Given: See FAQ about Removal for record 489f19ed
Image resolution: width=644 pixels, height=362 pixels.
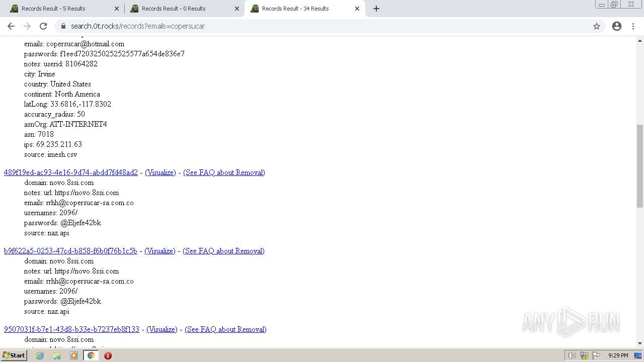Looking at the screenshot, I should pyautogui.click(x=224, y=172).
